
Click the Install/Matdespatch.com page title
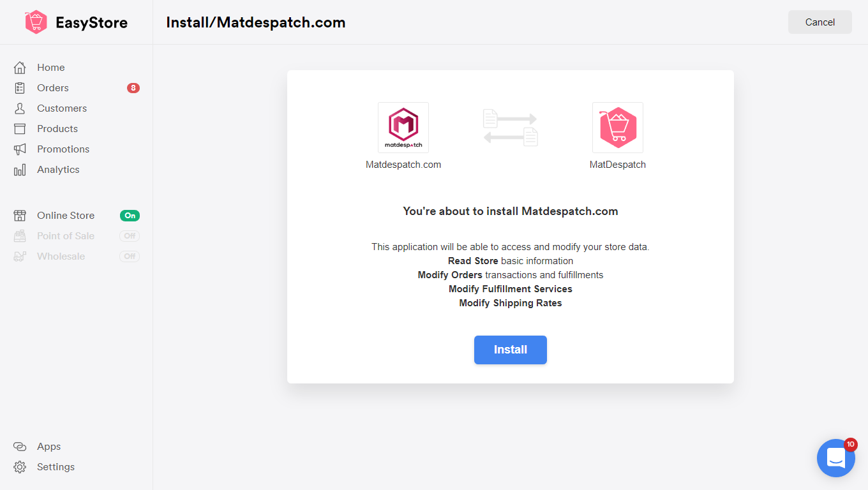coord(256,22)
